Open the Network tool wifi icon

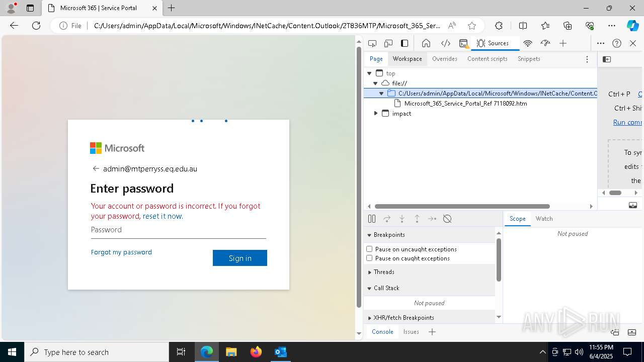(x=528, y=43)
